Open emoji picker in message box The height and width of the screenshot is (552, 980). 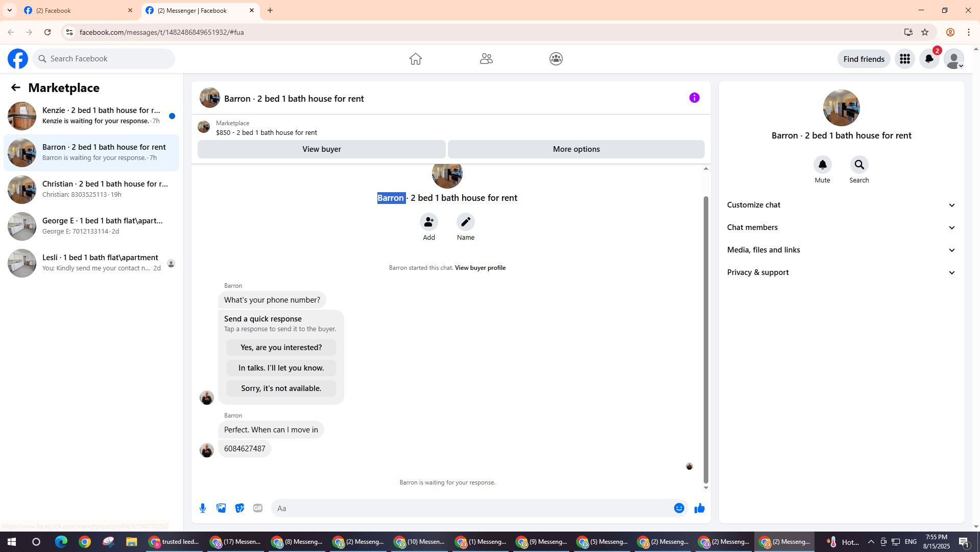679,508
